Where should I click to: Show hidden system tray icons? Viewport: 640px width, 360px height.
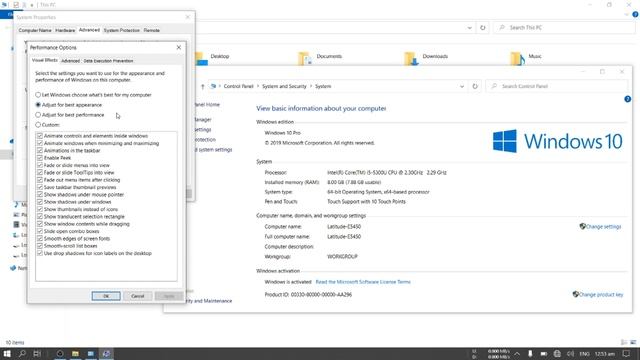point(517,353)
